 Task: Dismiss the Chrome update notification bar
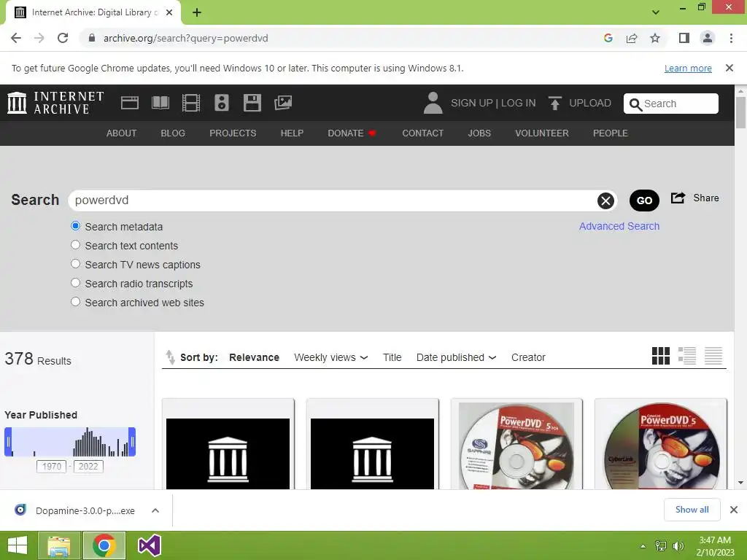coord(729,68)
